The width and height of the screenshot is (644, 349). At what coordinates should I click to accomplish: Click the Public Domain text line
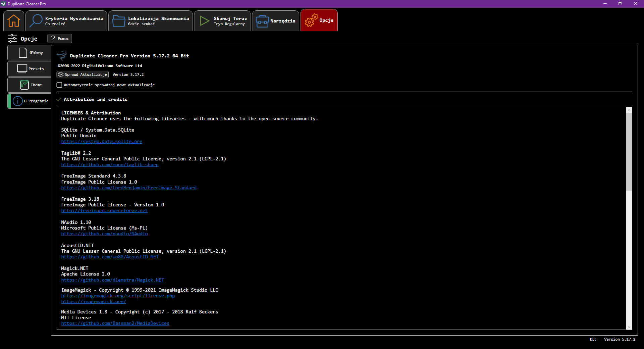(x=78, y=136)
